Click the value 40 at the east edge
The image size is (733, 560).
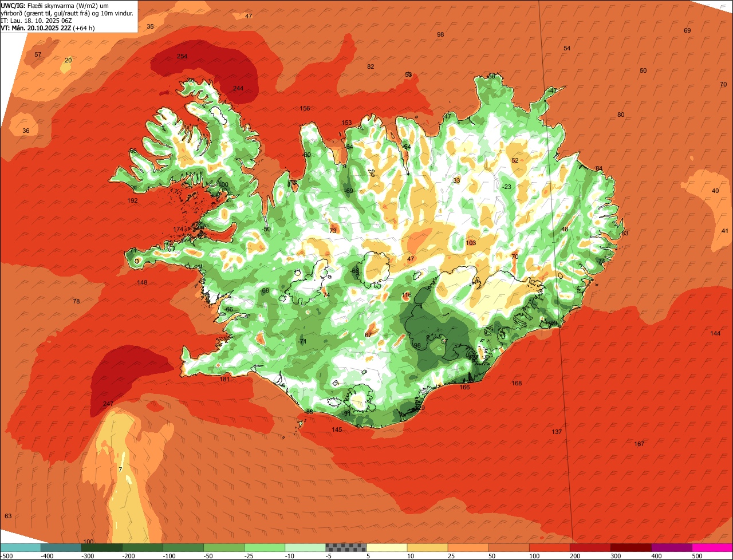715,191
